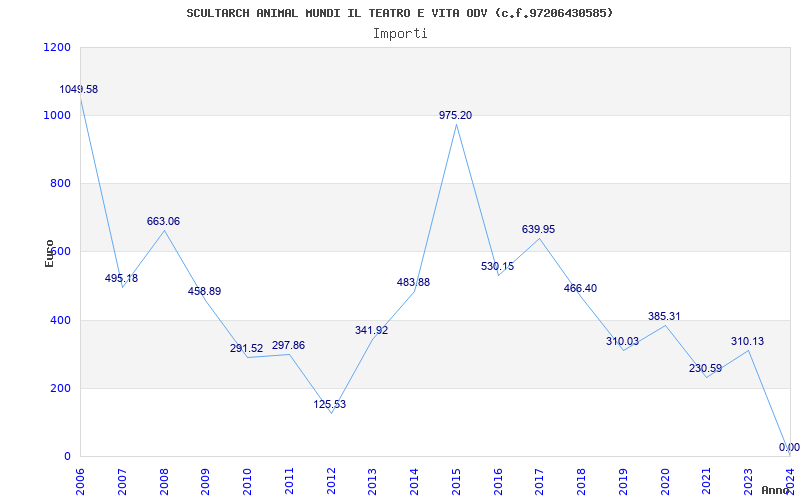Select data label 310.13
Image resolution: width=800 pixels, height=500 pixels.
747,341
